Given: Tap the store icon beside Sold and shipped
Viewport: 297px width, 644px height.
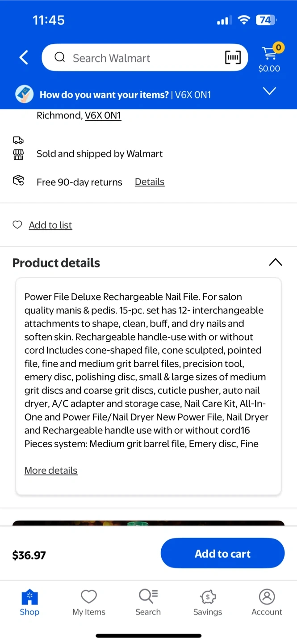Looking at the screenshot, I should 18,155.
